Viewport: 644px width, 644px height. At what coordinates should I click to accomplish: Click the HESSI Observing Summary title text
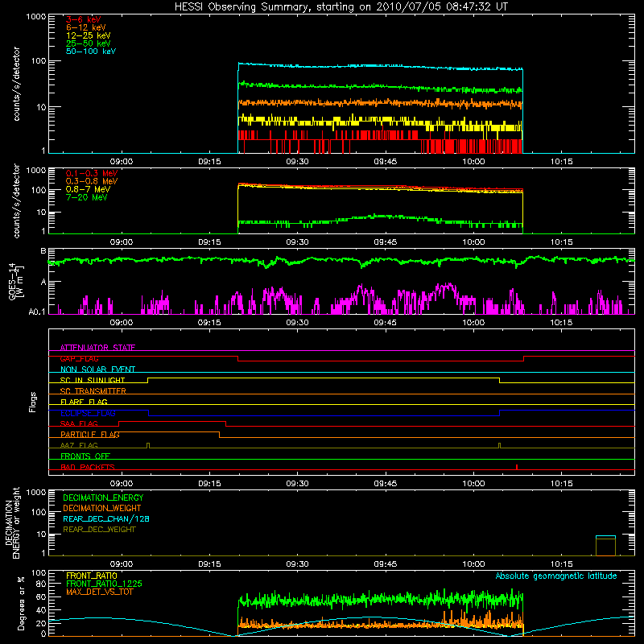click(341, 6)
